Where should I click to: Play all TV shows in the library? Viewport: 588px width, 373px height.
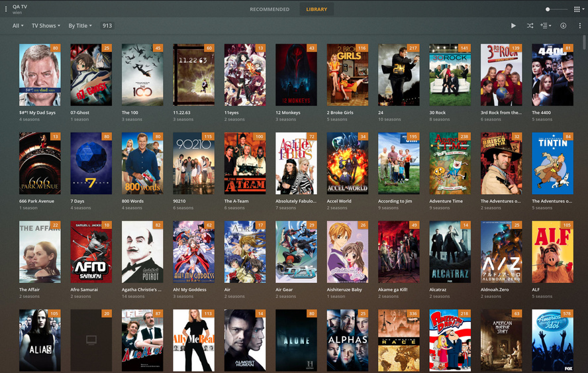pyautogui.click(x=513, y=26)
